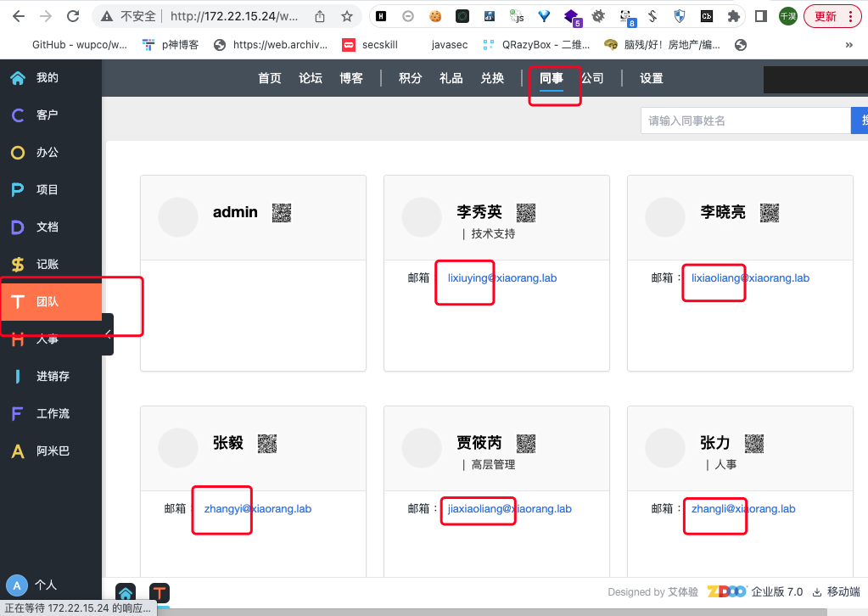
Task: Click 李秀英's avatar placeholder
Action: (x=422, y=217)
